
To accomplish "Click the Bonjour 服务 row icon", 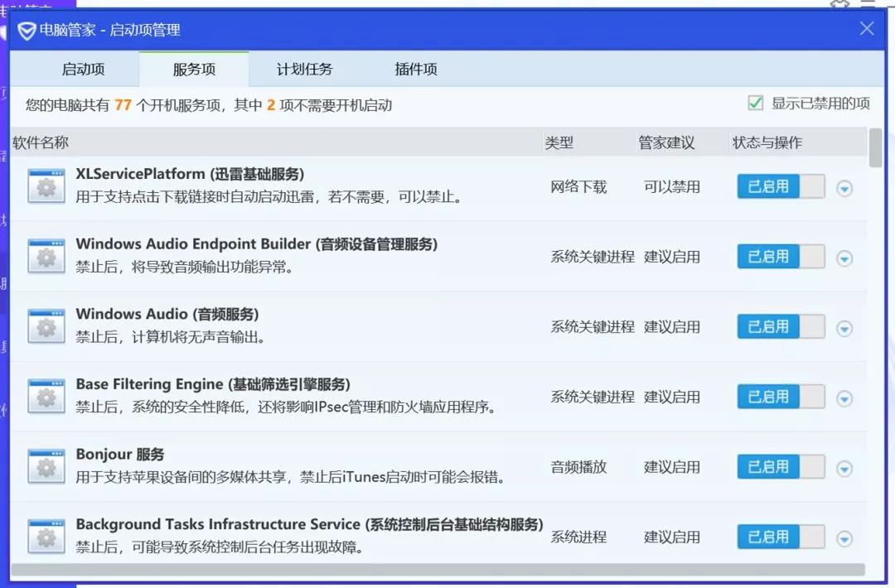I will click(x=46, y=466).
